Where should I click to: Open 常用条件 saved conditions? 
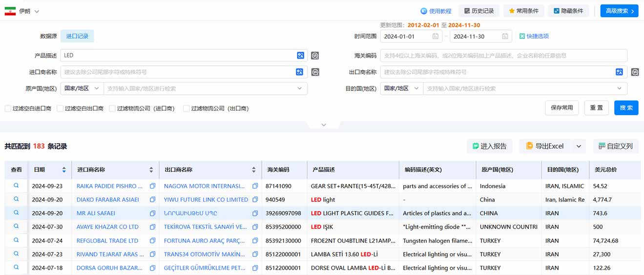pyautogui.click(x=523, y=11)
